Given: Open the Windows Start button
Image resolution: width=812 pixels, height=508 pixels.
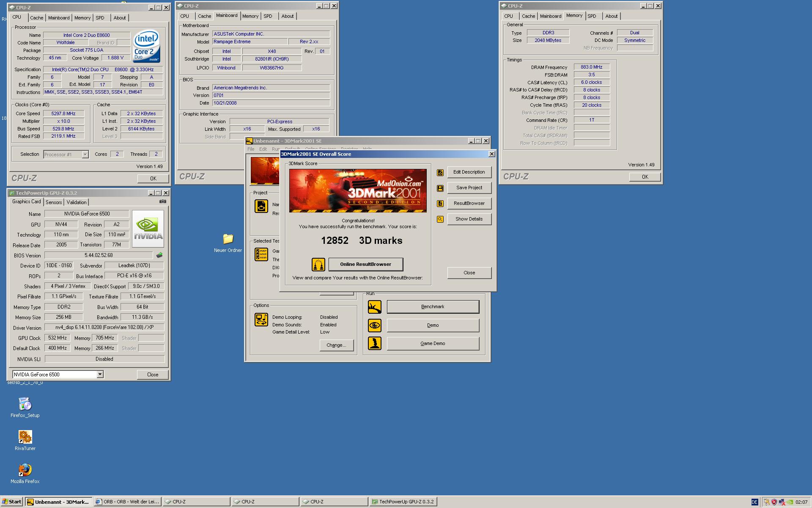Looking at the screenshot, I should [11, 502].
